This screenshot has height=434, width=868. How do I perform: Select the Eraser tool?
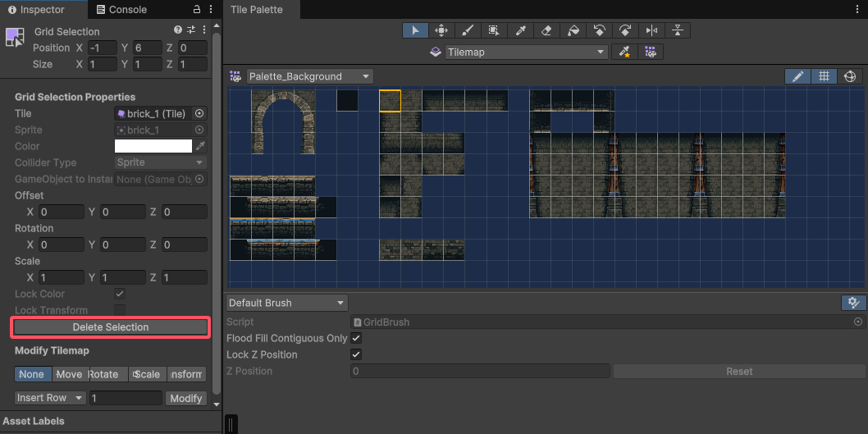546,30
